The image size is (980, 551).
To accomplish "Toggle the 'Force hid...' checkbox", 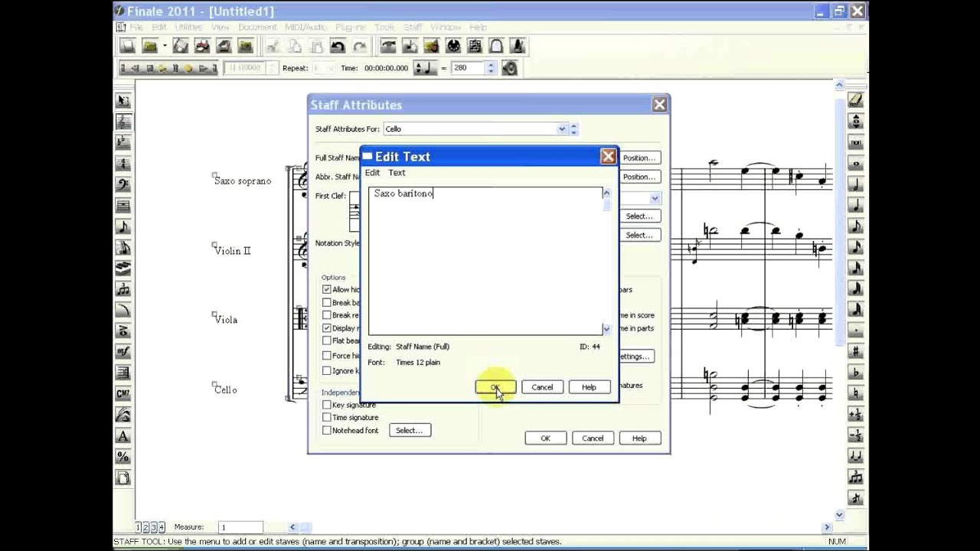I will pos(327,355).
